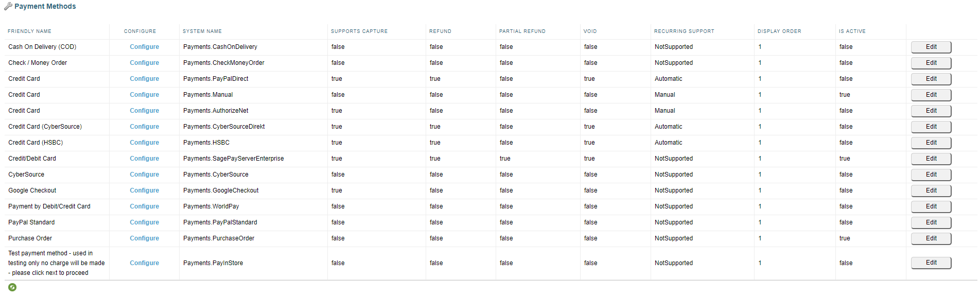
Task: Click the green refresh icon below table
Action: pos(12,287)
